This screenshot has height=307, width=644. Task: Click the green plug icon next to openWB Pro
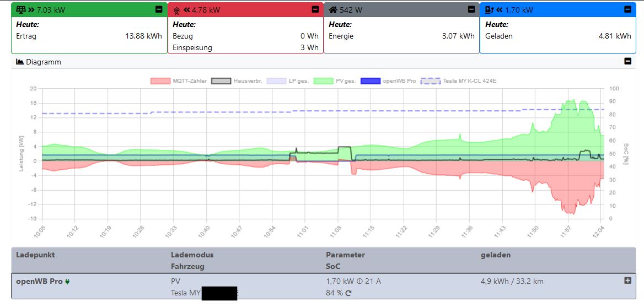click(x=67, y=282)
